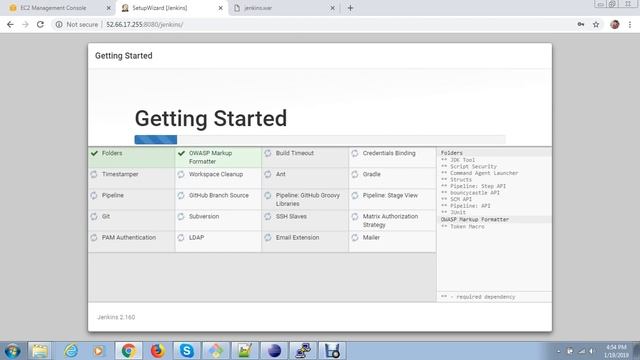
Task: Open File Explorer from the taskbar
Action: tap(40, 351)
